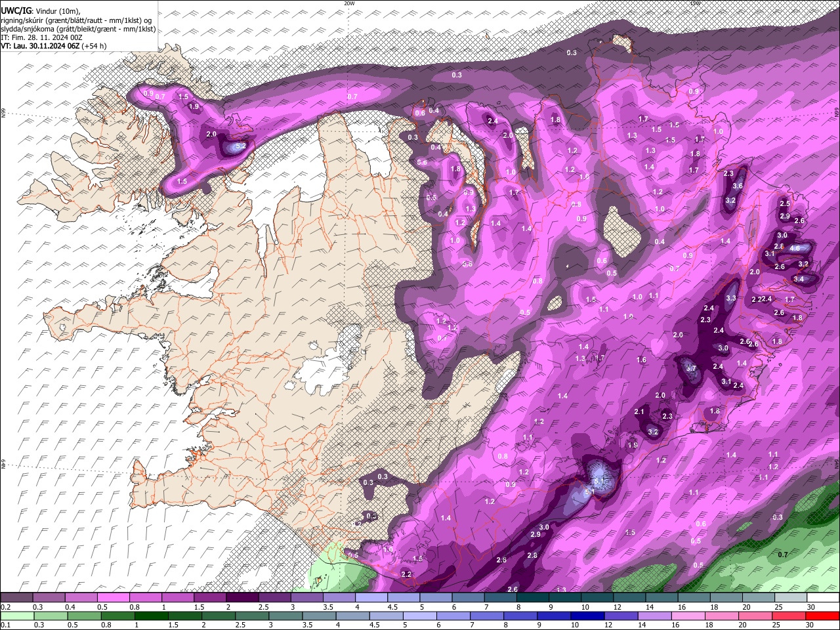Click the 2.5 precipitation value on the map

point(785,203)
